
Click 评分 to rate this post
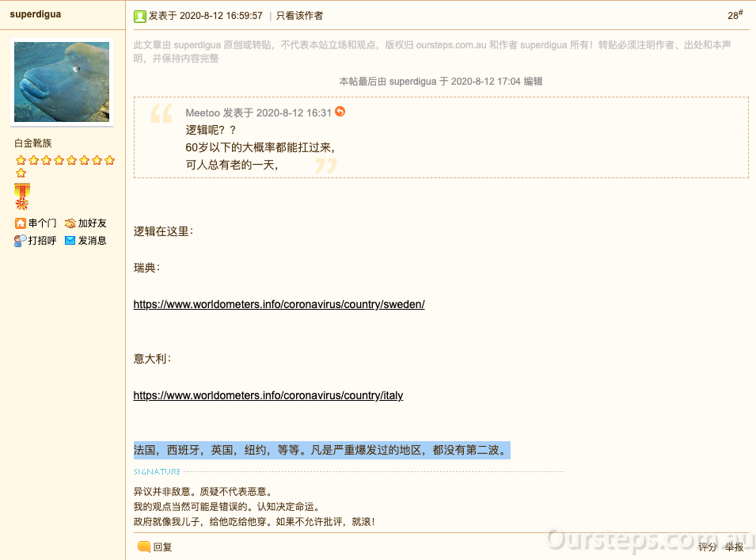pos(707,547)
